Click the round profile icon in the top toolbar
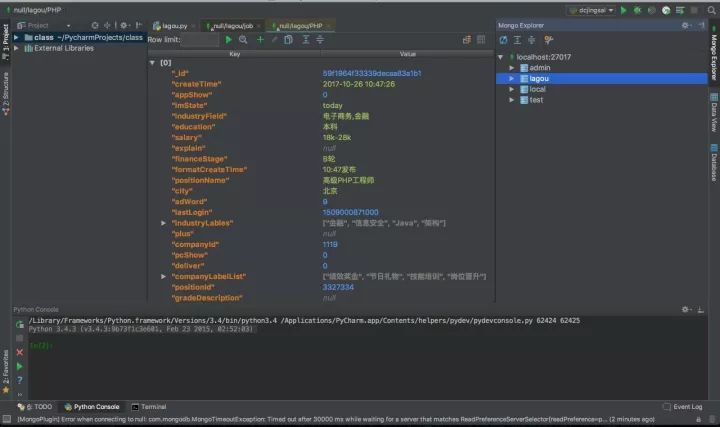Viewport: 720px width, 427px height. click(x=666, y=10)
